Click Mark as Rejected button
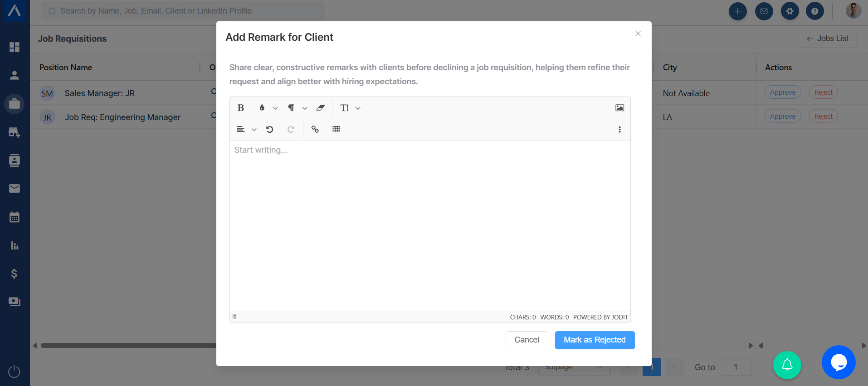Screen dimensions: 868x386 (x=595, y=340)
